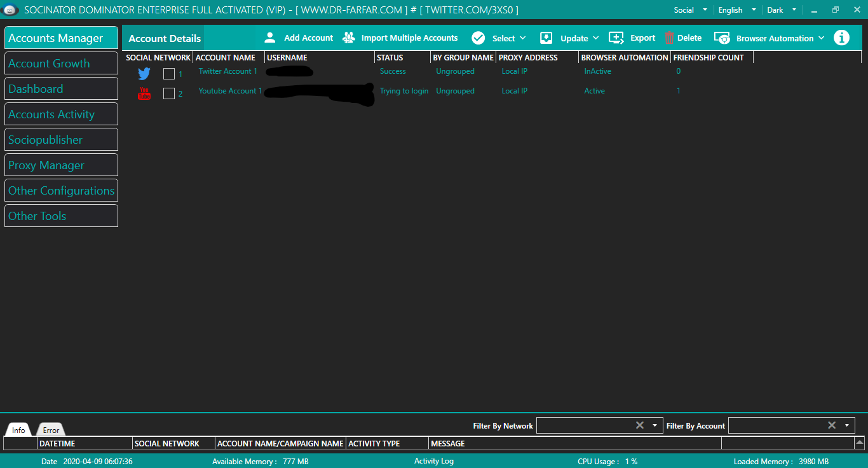Open Other Tools section
The height and width of the screenshot is (468, 868).
61,216
